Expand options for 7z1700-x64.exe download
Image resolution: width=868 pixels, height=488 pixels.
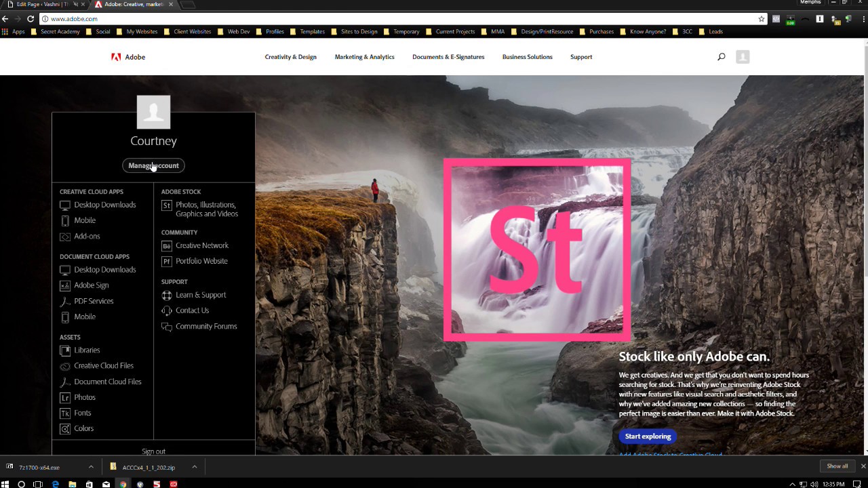(x=91, y=467)
